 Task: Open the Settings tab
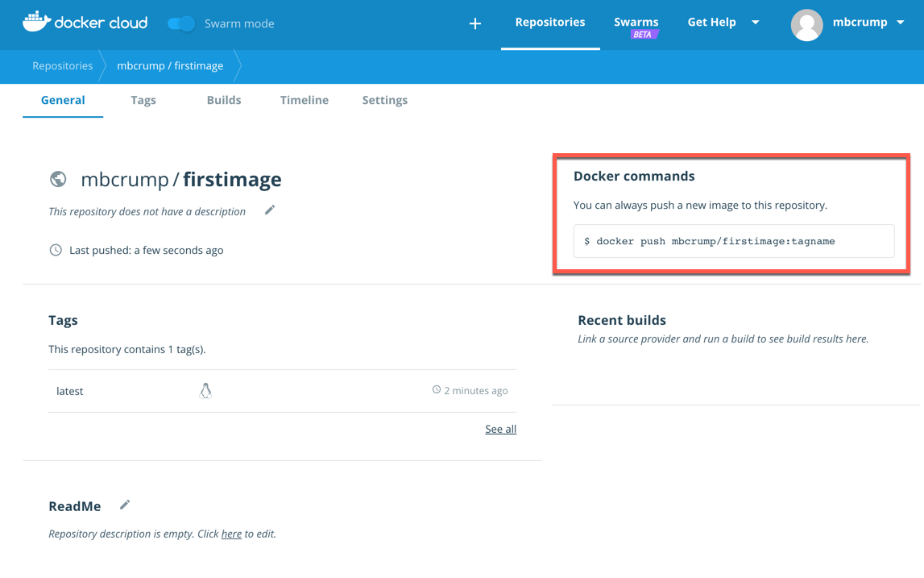coord(385,100)
